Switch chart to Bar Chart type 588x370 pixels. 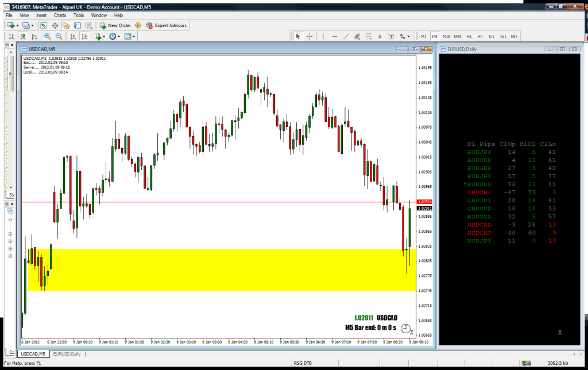point(11,36)
